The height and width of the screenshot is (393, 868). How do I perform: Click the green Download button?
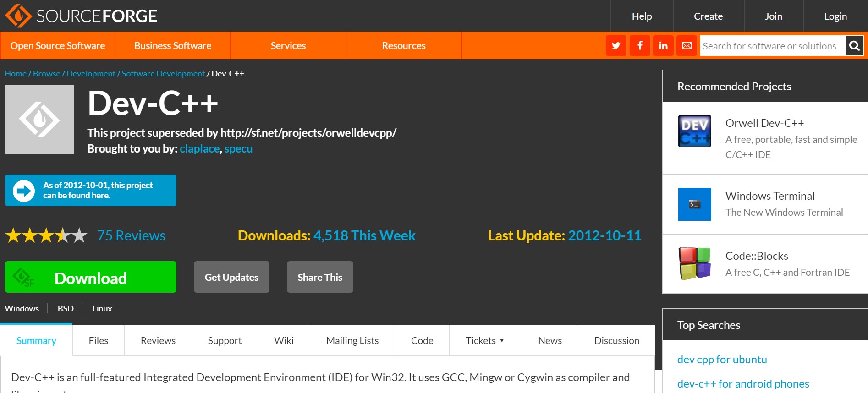pyautogui.click(x=91, y=277)
